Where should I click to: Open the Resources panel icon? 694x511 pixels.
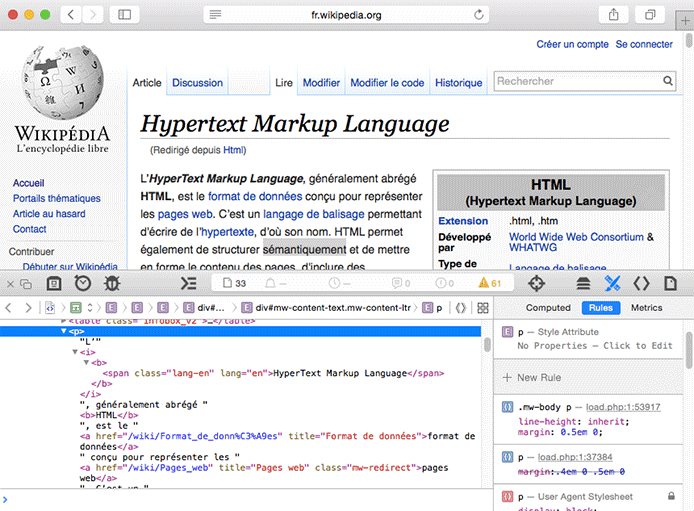click(x=54, y=283)
